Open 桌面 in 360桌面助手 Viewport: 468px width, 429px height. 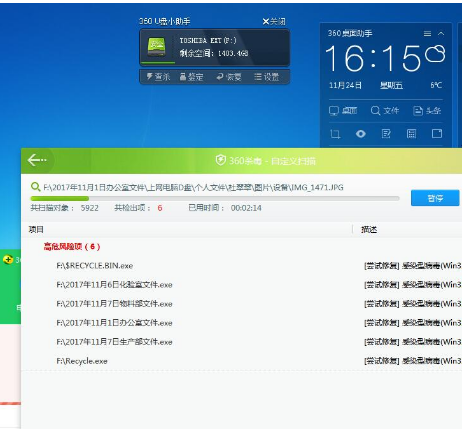pyautogui.click(x=343, y=111)
